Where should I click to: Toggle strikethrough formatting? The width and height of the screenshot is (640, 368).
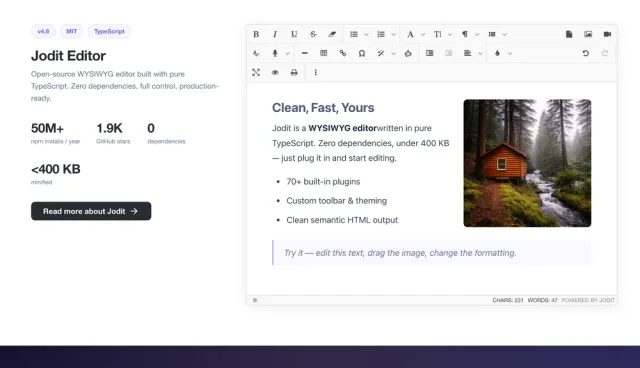click(313, 34)
